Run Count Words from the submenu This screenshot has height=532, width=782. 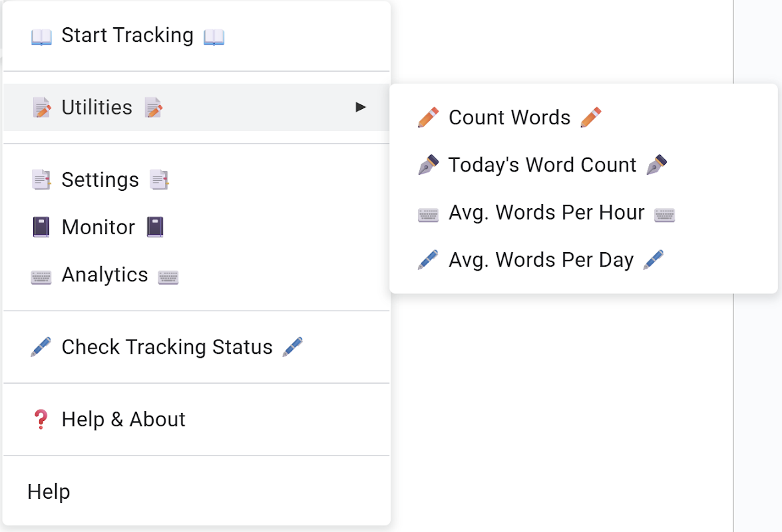pos(510,118)
